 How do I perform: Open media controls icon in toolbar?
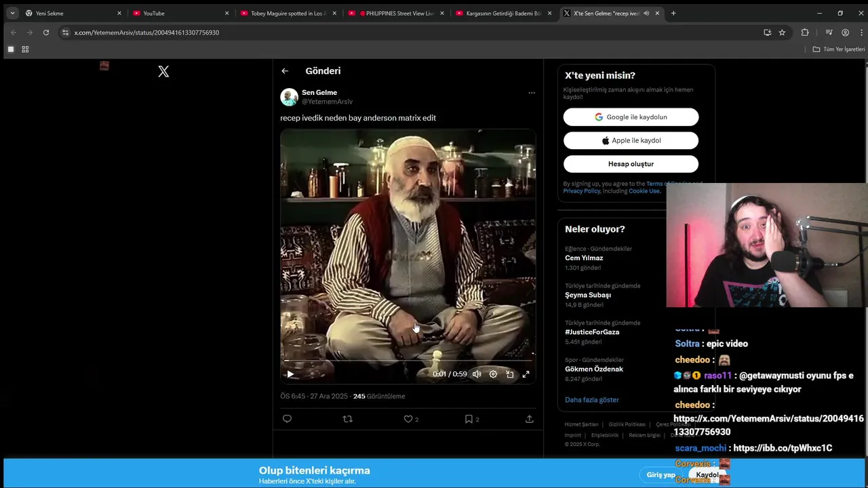[829, 33]
